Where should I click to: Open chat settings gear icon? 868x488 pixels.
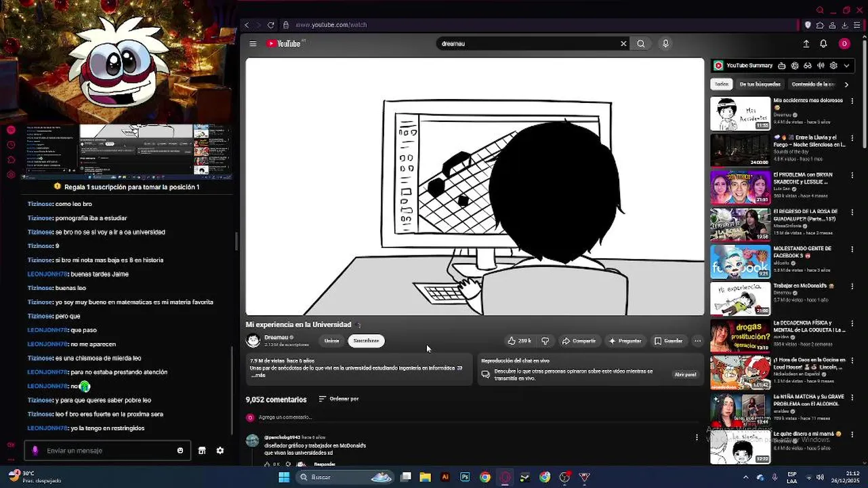click(x=220, y=451)
